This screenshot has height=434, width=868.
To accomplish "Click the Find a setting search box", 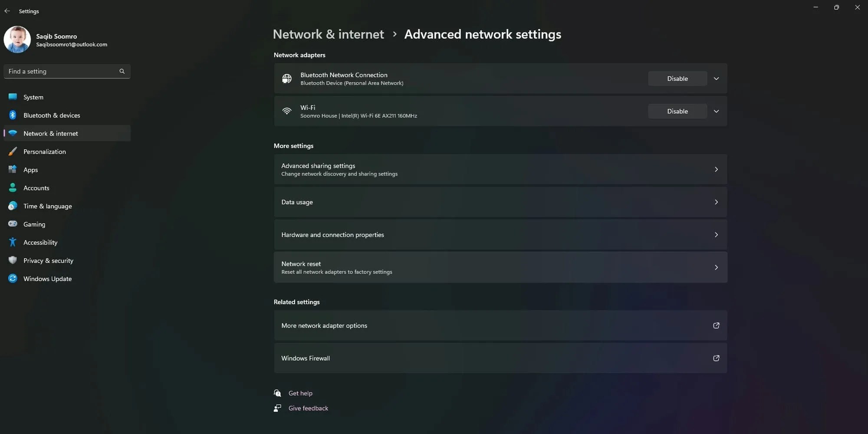I will tap(61, 71).
